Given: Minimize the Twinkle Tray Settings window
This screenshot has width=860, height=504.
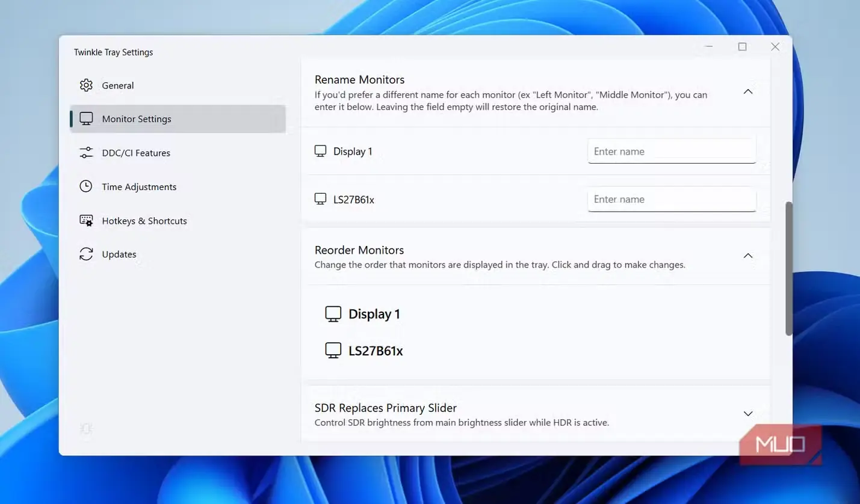Looking at the screenshot, I should point(710,46).
